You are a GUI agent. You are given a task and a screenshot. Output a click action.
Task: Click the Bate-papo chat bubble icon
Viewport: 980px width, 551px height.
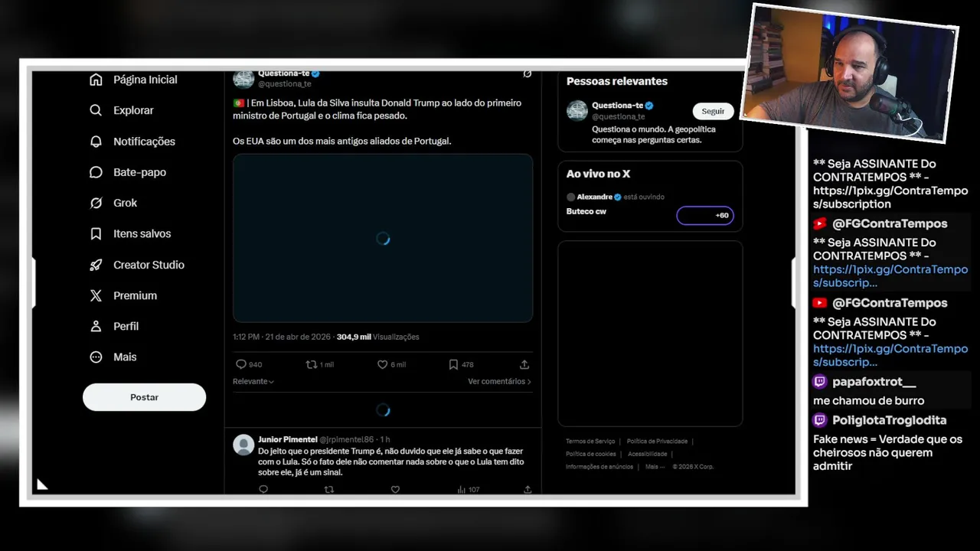(96, 172)
